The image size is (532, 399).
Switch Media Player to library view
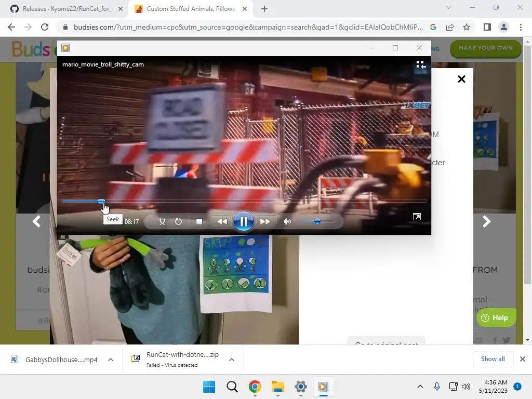421,64
